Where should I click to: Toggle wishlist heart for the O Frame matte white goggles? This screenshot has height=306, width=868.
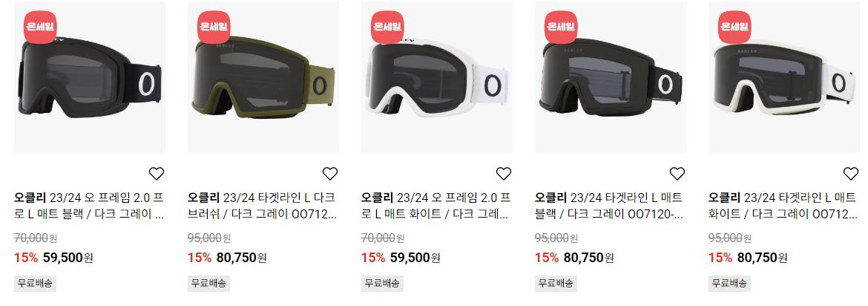tap(504, 174)
